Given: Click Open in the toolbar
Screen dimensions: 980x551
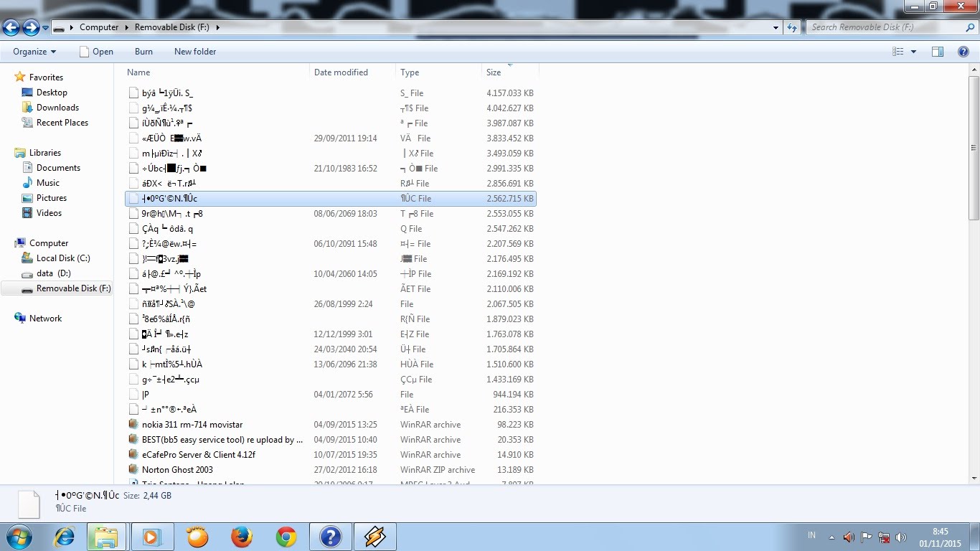Looking at the screenshot, I should (x=96, y=52).
